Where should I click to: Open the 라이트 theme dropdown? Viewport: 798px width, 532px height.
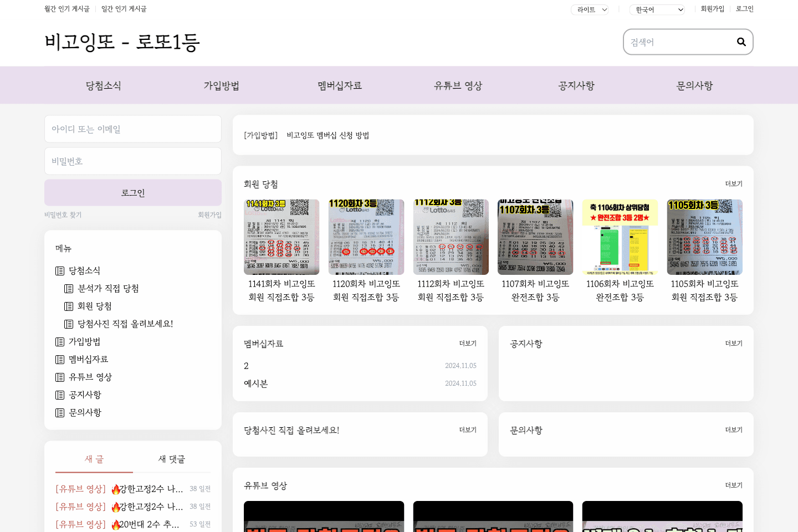[x=590, y=9]
